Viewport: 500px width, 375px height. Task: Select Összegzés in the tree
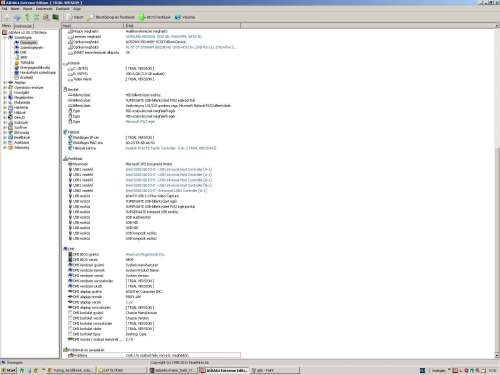click(x=28, y=42)
